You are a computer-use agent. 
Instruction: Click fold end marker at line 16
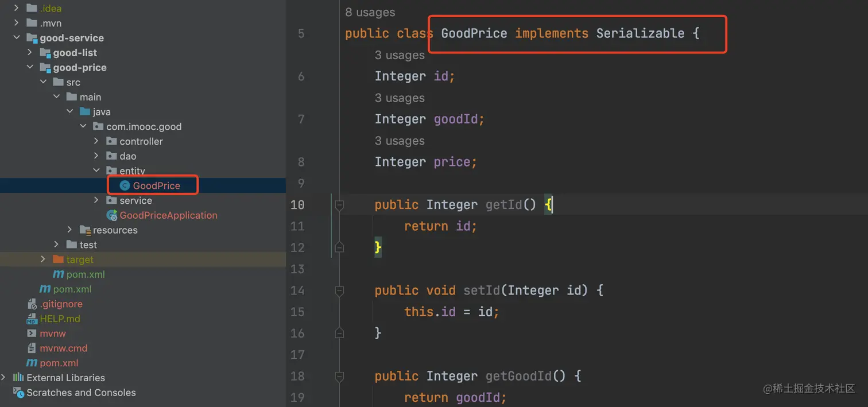[339, 333]
